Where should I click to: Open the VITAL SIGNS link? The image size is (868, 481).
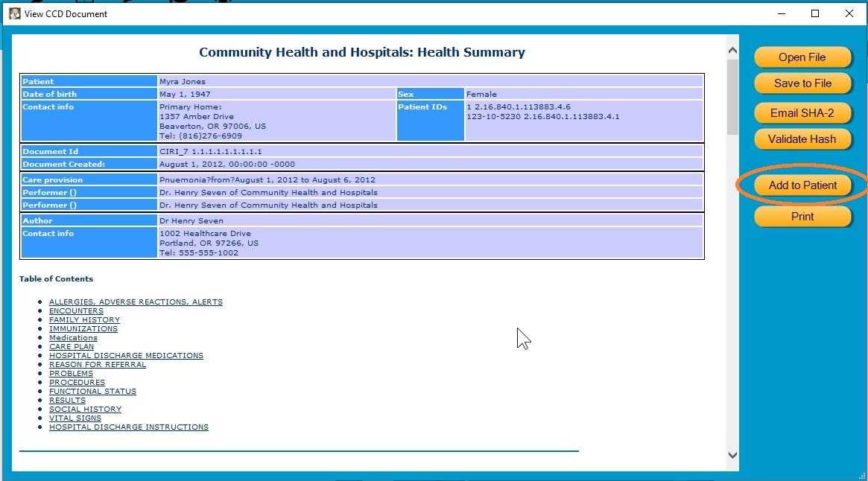(x=75, y=418)
